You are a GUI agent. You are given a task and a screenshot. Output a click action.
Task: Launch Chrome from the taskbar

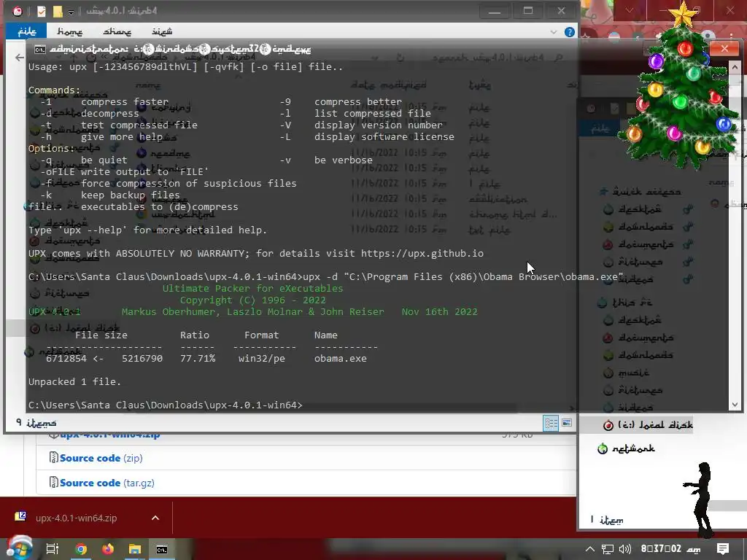pos(81,549)
